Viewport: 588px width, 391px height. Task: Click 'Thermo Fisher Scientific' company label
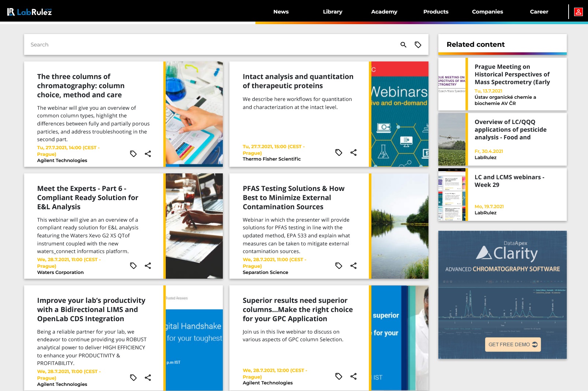(271, 159)
